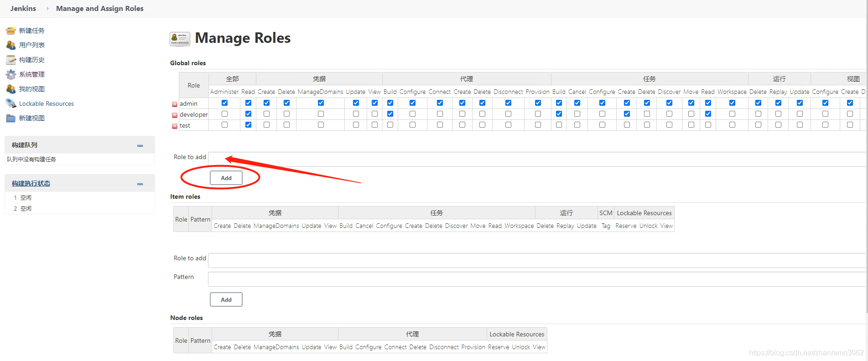Viewport: 868px width, 361px height.
Task: Check Administer for test role
Action: point(224,125)
